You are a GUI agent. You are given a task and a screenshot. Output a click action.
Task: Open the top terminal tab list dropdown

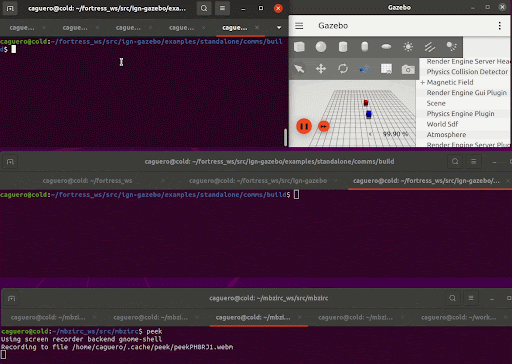(279, 28)
